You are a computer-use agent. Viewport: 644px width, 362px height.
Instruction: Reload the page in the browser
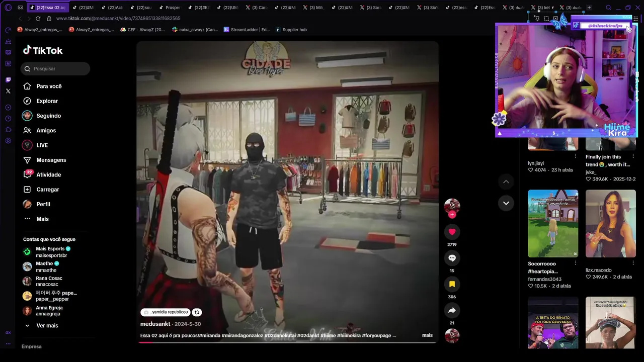coord(38,19)
